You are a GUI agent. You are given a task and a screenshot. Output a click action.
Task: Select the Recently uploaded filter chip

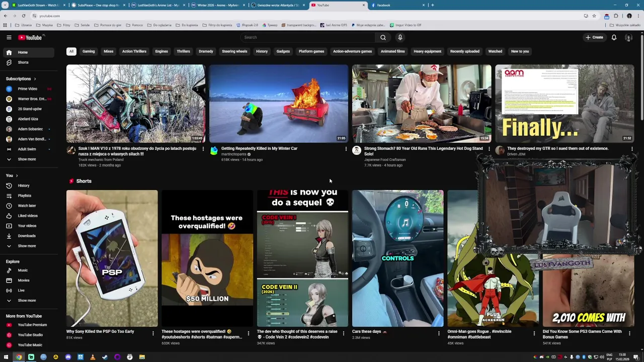tap(464, 51)
